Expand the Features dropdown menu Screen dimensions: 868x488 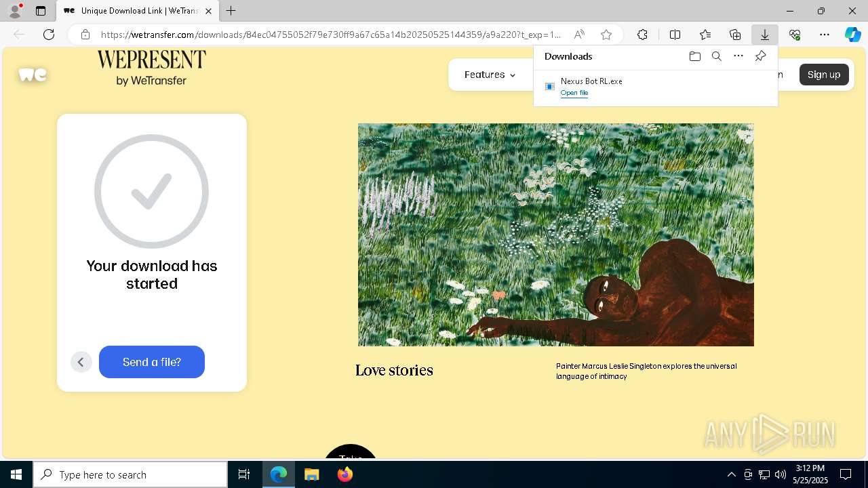coord(490,75)
